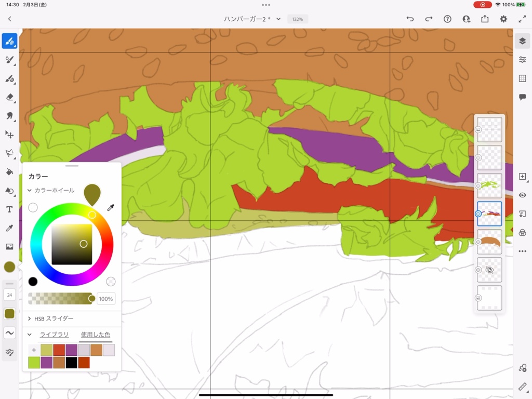Select the vector brush tool
The width and height of the screenshot is (532, 399).
coord(9,79)
